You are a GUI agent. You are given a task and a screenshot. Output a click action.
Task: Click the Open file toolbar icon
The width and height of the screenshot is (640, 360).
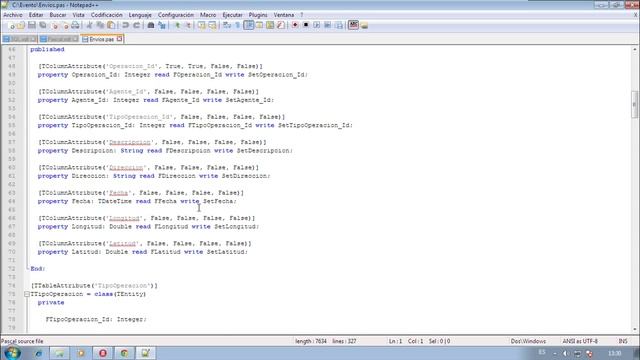click(21, 25)
